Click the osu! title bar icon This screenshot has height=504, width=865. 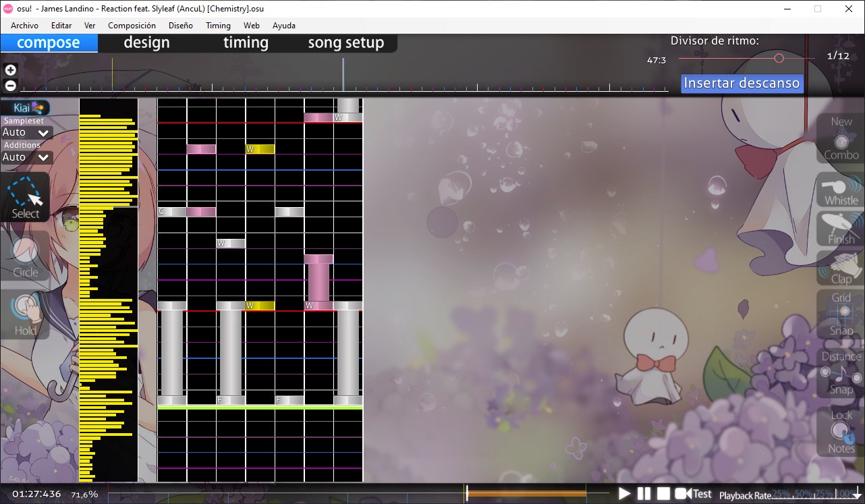(x=7, y=8)
